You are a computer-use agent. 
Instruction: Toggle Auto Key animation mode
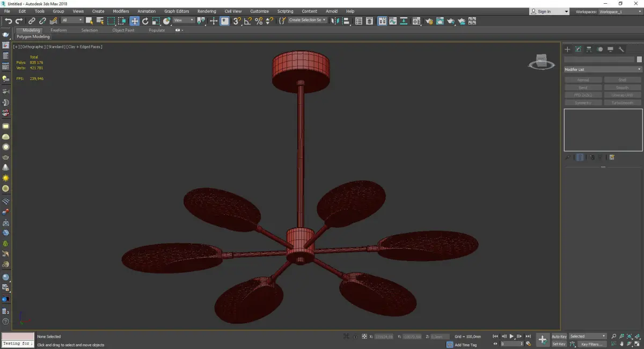coord(559,336)
